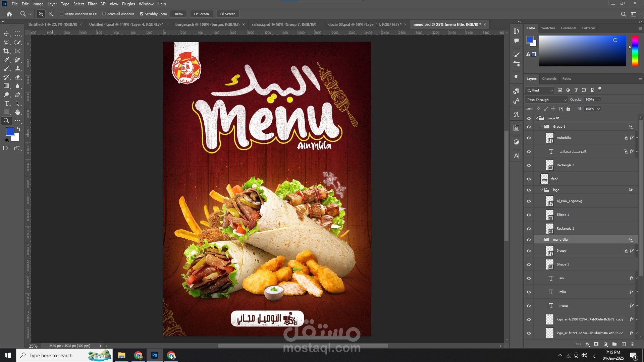The height and width of the screenshot is (362, 644).
Task: Select the Pen tool
Action: [18, 95]
